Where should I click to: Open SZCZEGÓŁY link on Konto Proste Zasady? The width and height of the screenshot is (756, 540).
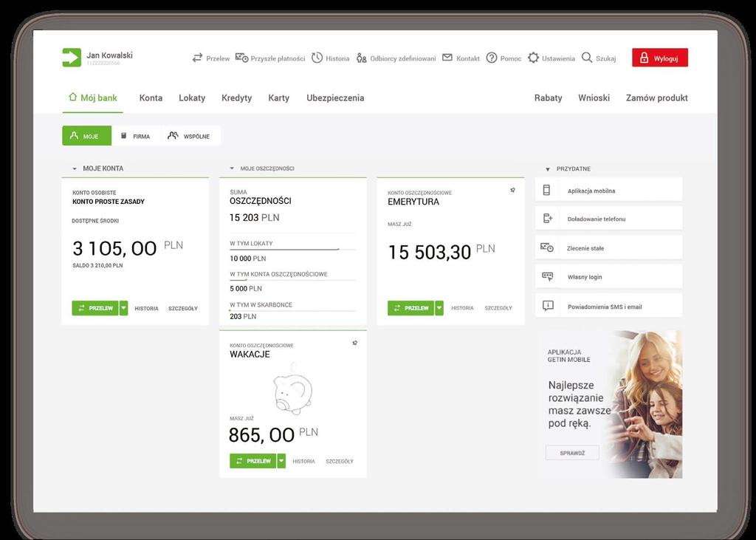click(x=183, y=308)
